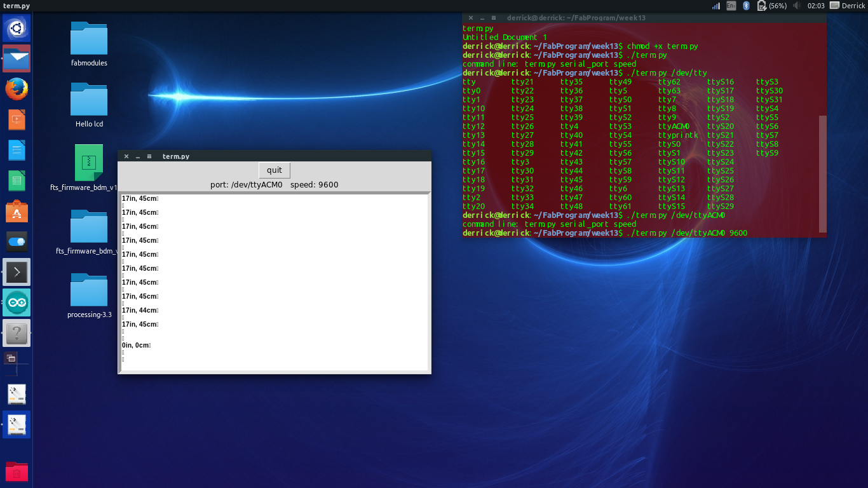The height and width of the screenshot is (488, 868).
Task: Click 'Untitled Document 1' in the terminal
Action: [505, 37]
